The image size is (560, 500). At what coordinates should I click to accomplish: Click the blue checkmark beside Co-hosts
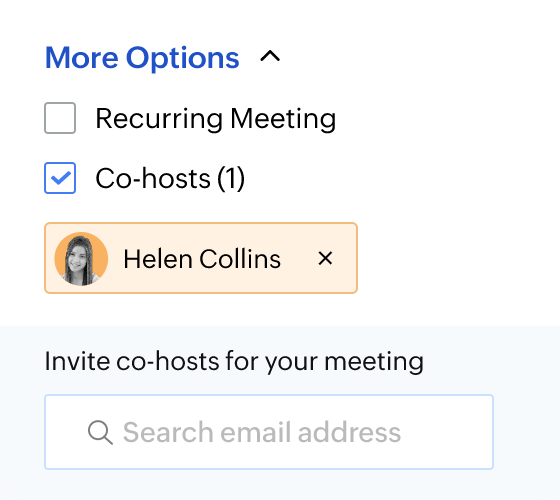[x=60, y=178]
